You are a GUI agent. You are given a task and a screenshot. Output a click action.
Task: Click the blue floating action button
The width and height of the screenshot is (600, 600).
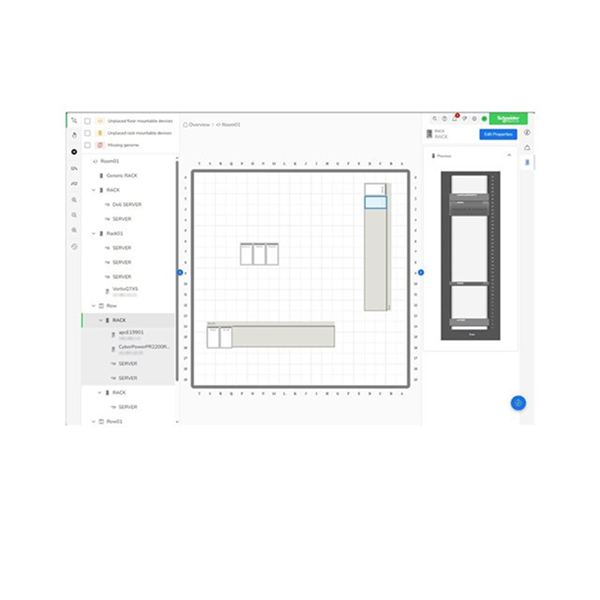518,402
